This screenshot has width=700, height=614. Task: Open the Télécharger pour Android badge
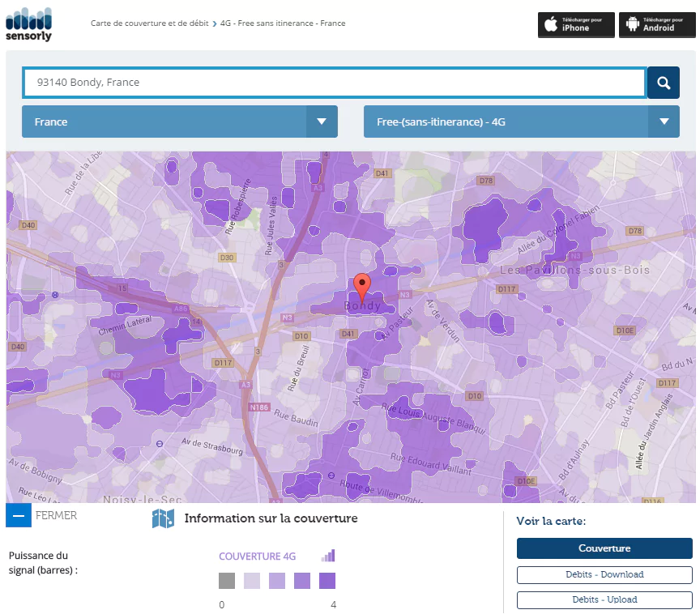(x=657, y=24)
